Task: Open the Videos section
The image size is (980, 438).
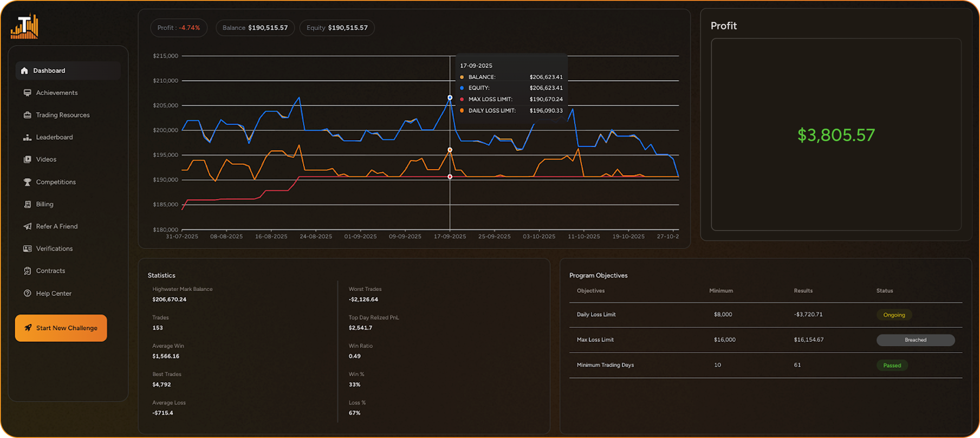Action: 46,159
